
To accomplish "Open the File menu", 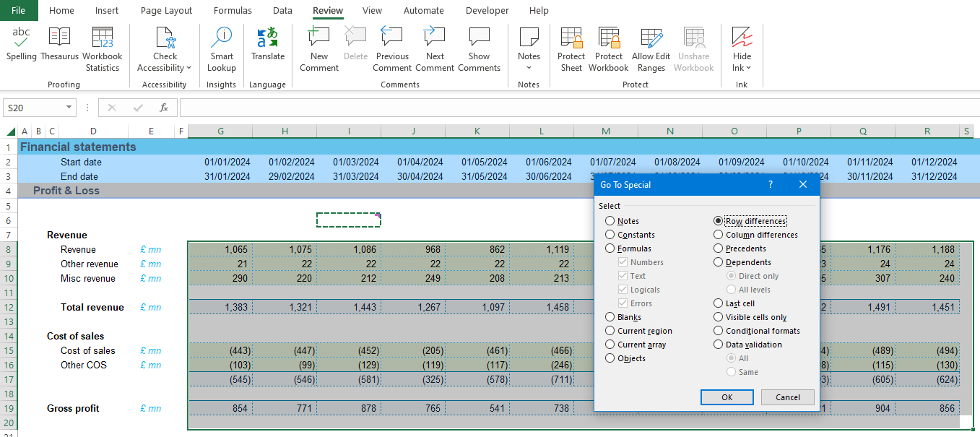I will click(19, 11).
